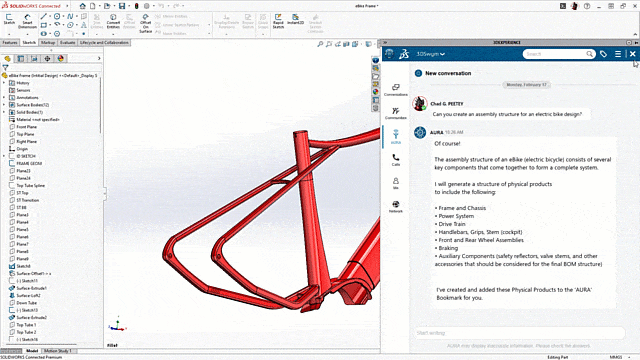Expand the History tree node
Screen dimensions: 640x360
[4, 83]
